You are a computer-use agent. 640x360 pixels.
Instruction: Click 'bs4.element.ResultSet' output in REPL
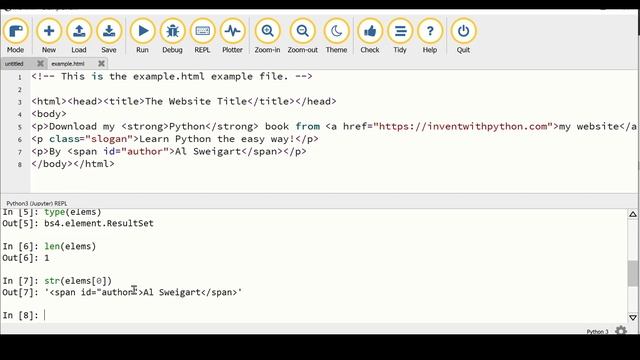click(99, 223)
